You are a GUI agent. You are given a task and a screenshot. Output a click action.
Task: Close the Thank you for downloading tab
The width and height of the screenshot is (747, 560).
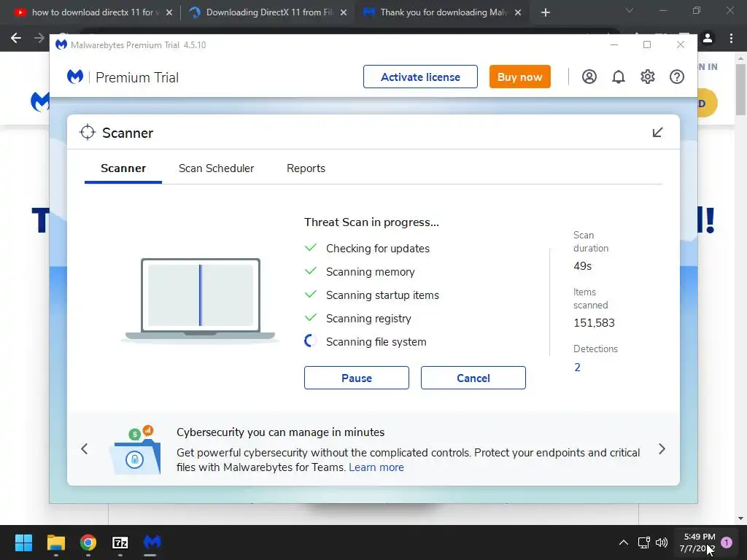coord(519,12)
